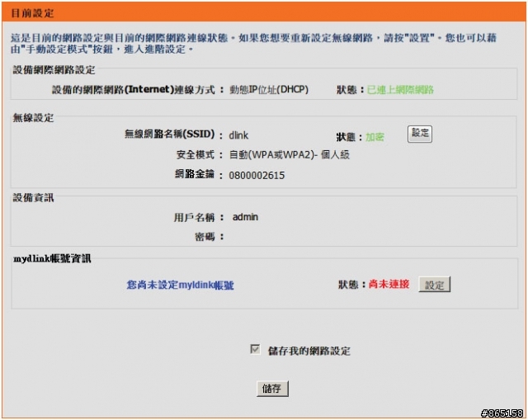Click the 無線設定 section heading
The image size is (528, 420).
33,117
